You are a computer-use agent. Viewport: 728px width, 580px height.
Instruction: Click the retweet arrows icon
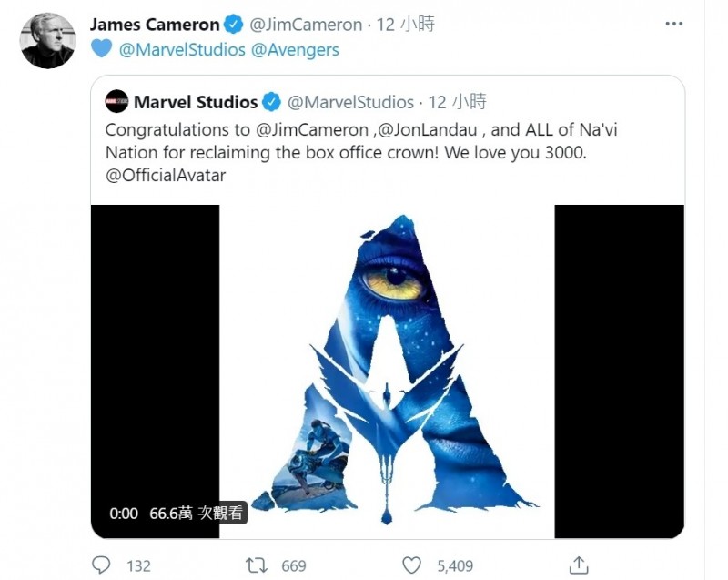258,565
